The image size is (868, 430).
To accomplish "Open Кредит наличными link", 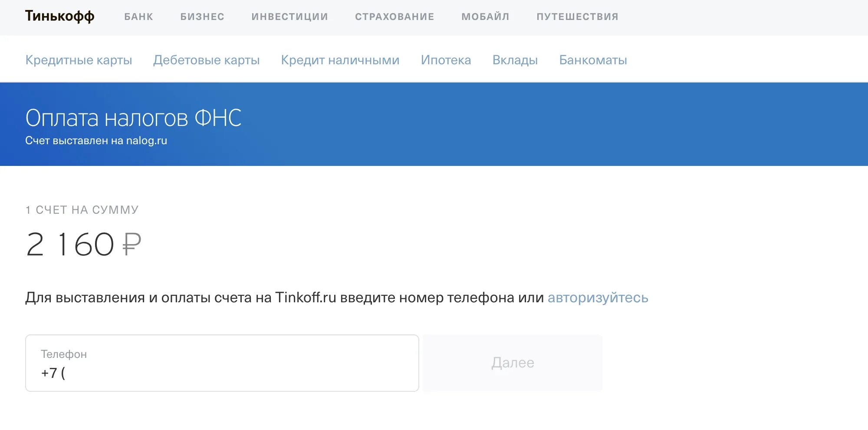I will (340, 60).
